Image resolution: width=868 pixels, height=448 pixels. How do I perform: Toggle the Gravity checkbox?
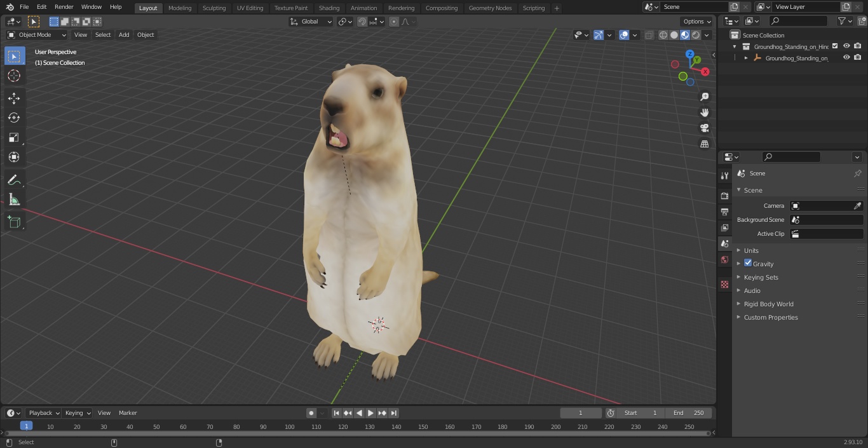748,263
